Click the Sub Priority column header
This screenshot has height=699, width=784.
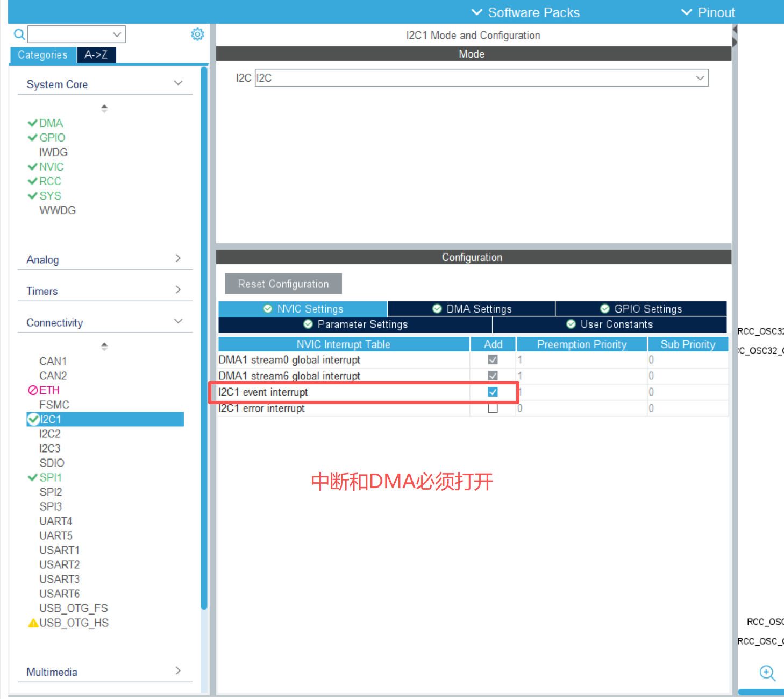pos(688,344)
